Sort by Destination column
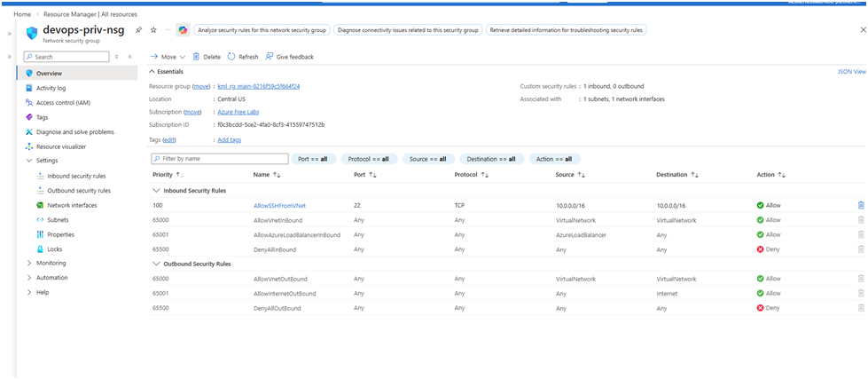The image size is (868, 379). (677, 175)
